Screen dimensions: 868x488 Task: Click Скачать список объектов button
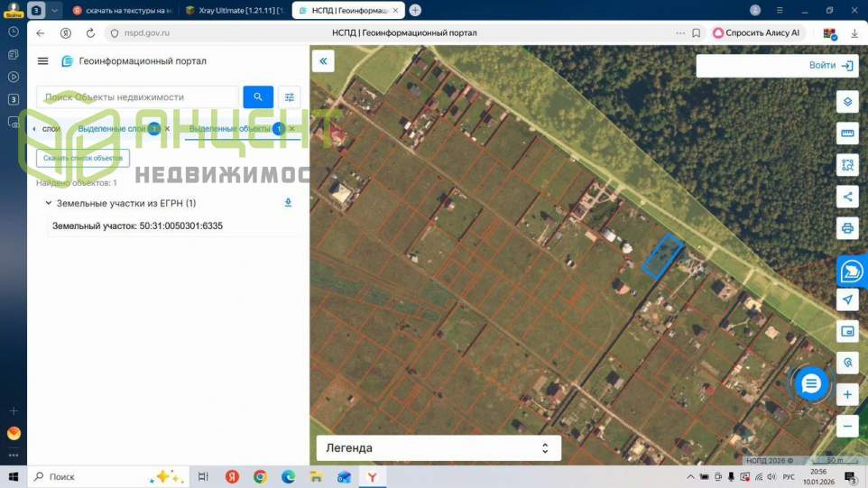pos(83,158)
